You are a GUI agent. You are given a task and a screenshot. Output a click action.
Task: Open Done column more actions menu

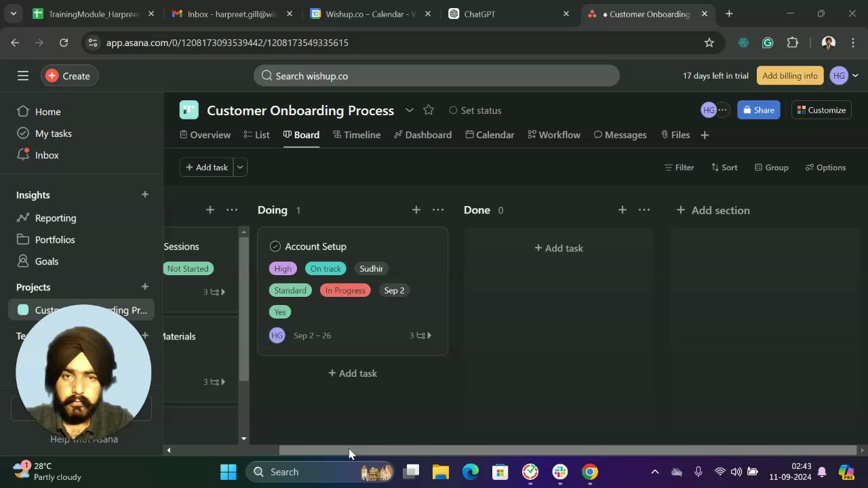click(x=644, y=210)
